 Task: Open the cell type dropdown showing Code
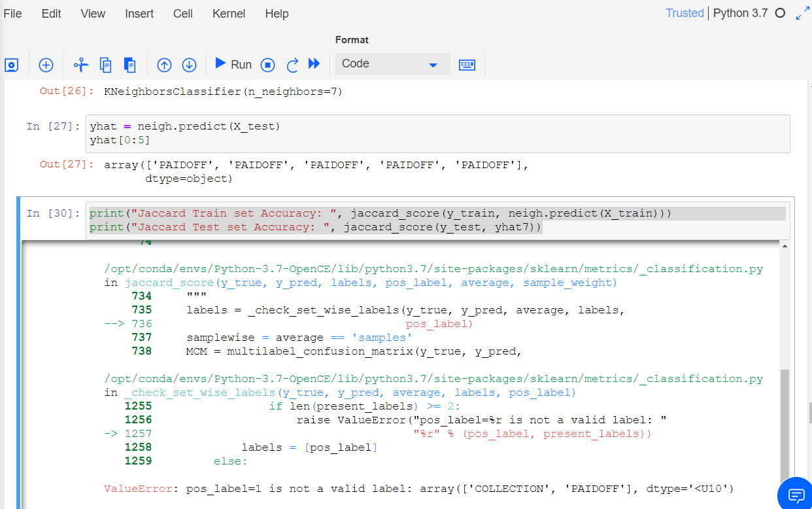pos(392,64)
